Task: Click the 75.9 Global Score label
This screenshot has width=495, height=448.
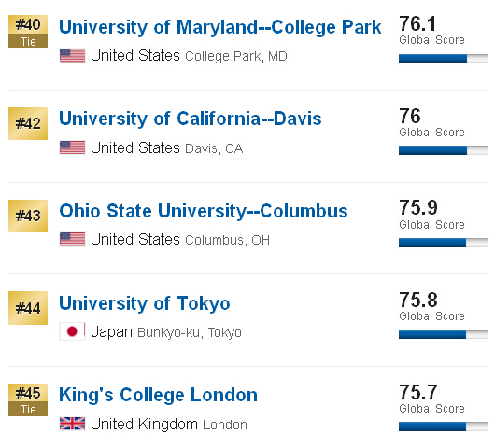Action: coord(431,225)
